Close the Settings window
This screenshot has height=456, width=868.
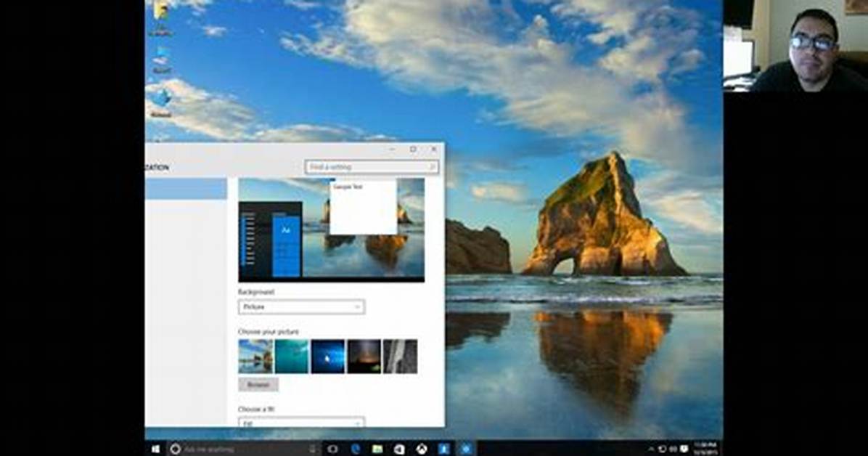434,149
